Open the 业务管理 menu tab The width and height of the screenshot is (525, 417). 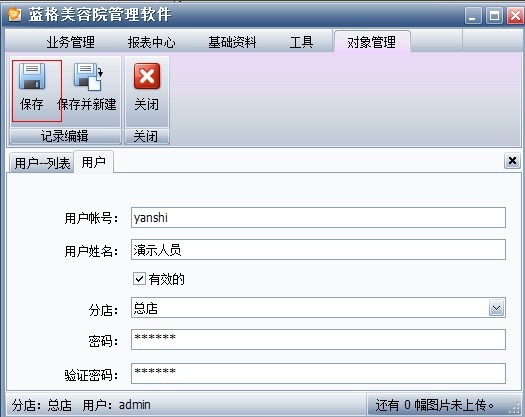[x=70, y=42]
